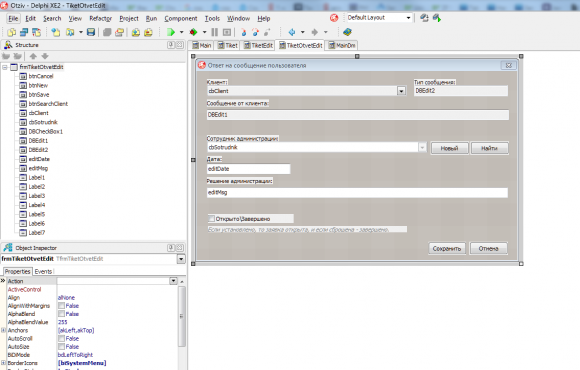Viewport: 580px width, 370px height.
Task: Toggle AutoSize False checkbox
Action: pos(61,347)
